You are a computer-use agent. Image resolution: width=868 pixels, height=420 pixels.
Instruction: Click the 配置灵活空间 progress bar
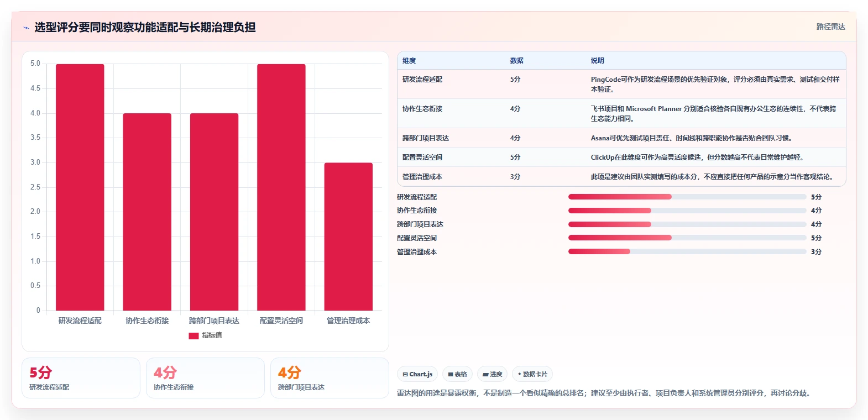(687, 238)
